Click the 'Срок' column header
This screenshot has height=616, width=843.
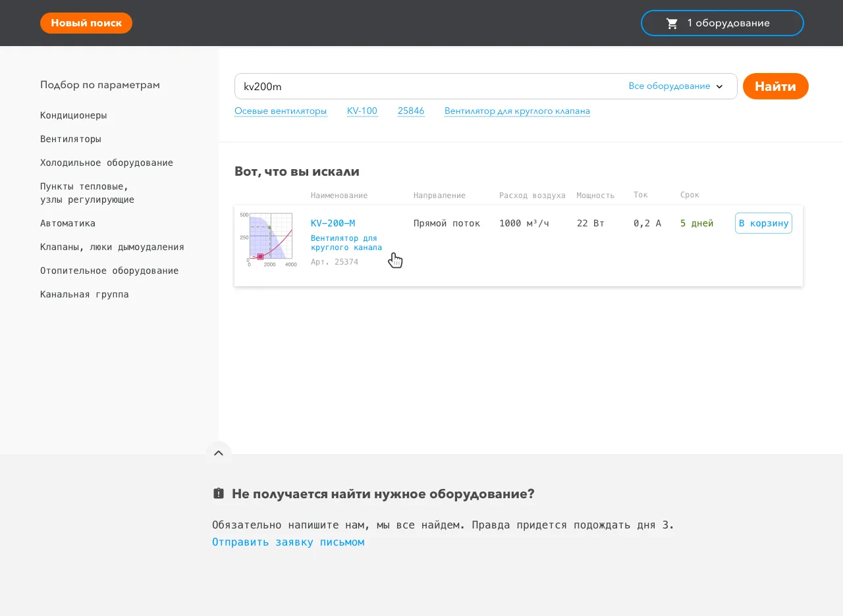tap(690, 195)
